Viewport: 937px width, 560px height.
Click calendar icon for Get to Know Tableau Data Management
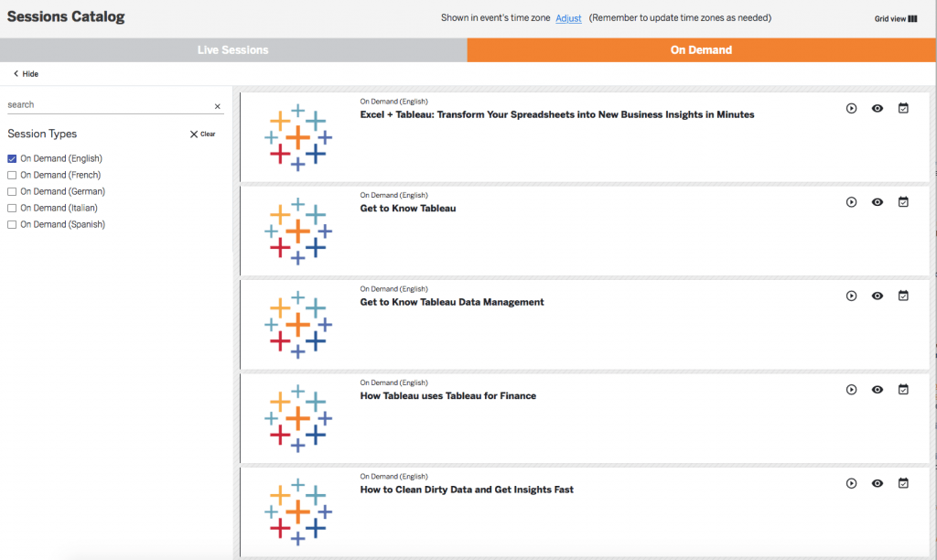pyautogui.click(x=903, y=296)
